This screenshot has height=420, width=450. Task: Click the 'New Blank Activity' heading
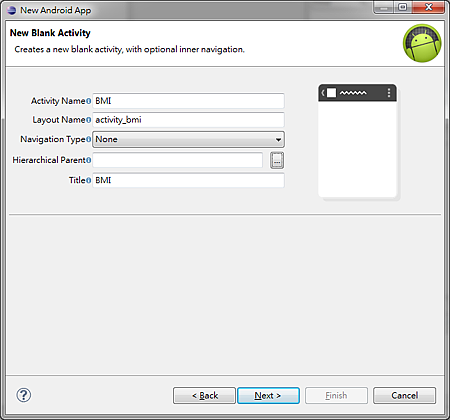50,33
